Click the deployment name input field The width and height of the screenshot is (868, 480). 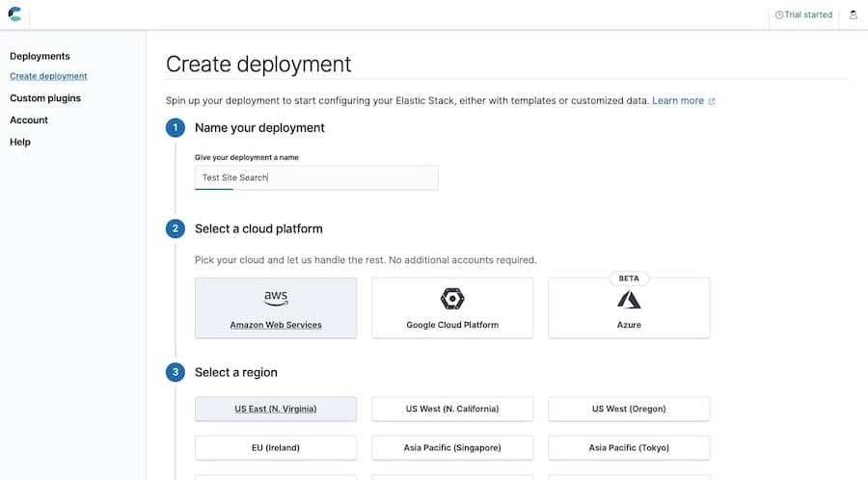[x=316, y=177]
